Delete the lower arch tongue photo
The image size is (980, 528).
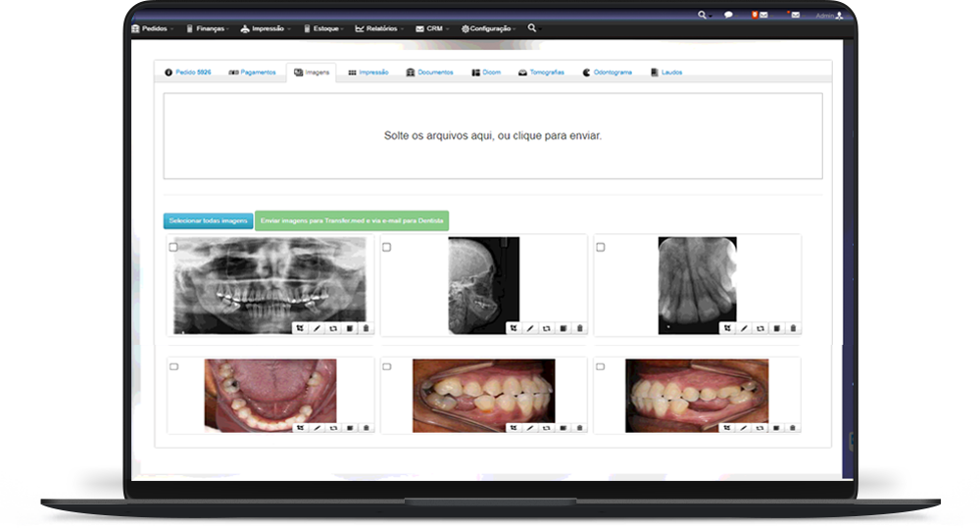pos(367,428)
